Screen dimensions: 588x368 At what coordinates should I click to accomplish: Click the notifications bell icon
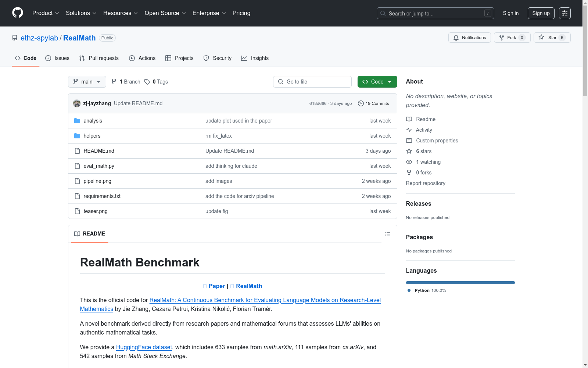pos(456,38)
